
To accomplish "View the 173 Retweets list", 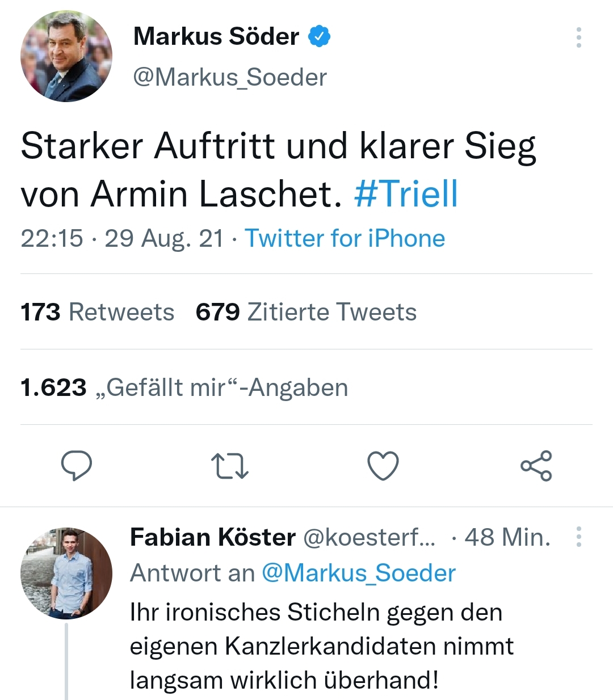I will 97,312.
